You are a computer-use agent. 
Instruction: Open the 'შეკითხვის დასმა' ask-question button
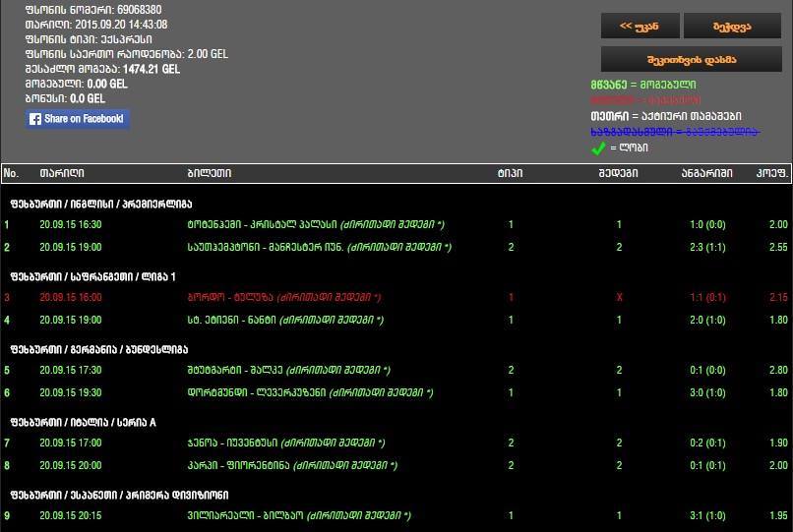(x=692, y=60)
